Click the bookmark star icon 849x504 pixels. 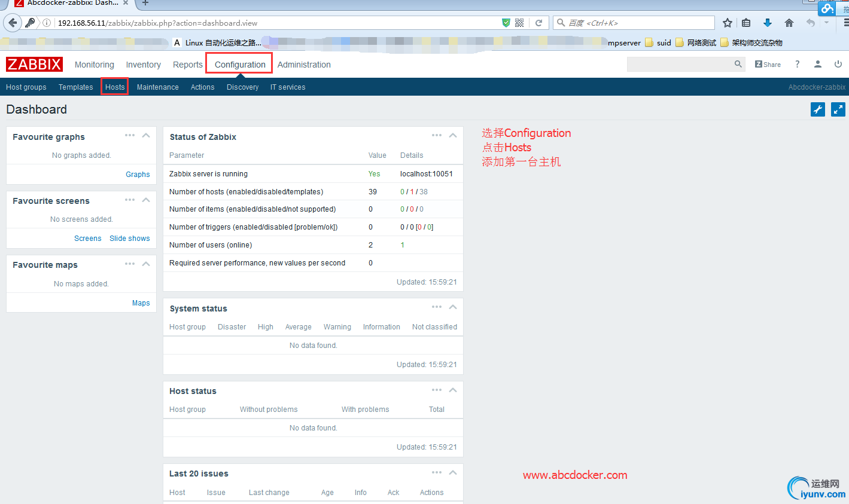click(x=728, y=23)
